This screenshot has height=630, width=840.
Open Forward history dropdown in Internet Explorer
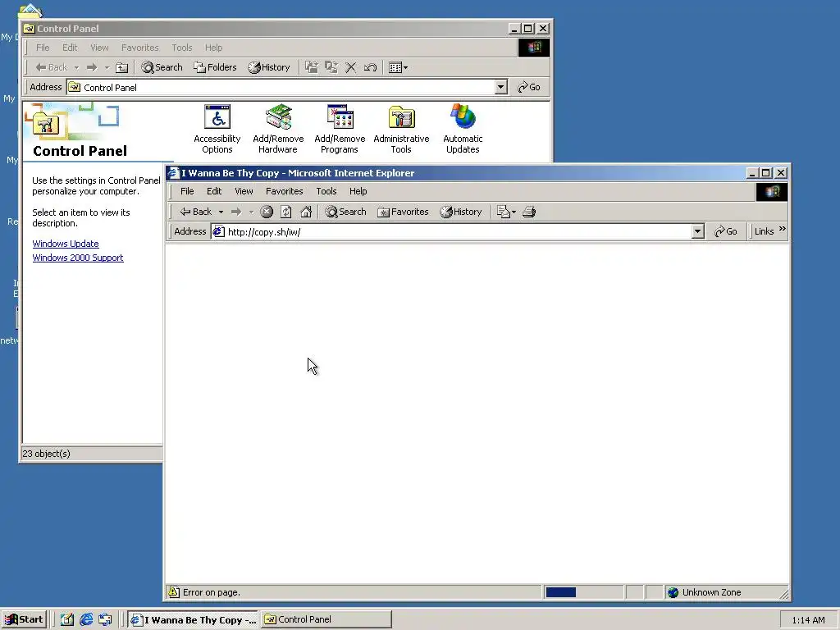point(251,212)
